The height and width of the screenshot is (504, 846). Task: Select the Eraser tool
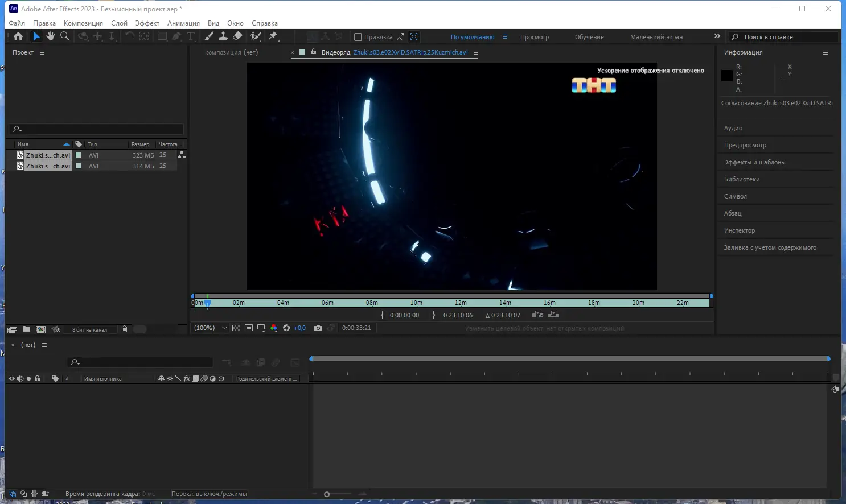(x=237, y=36)
